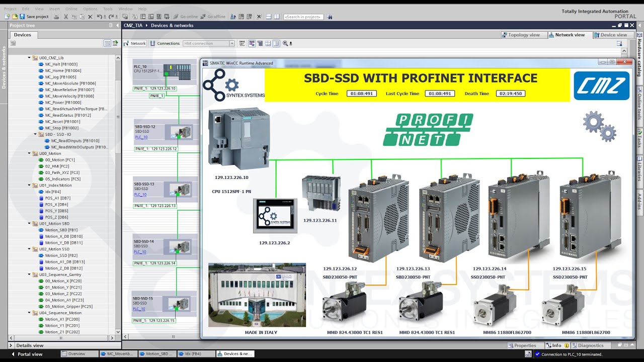Delete using the X icon in toolbar
The height and width of the screenshot is (362, 644).
(91, 17)
